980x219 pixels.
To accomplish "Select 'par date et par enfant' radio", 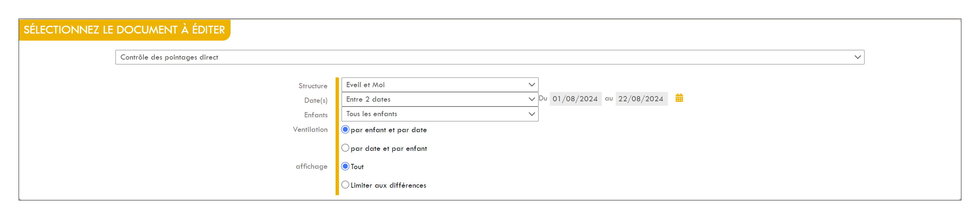I will pyautogui.click(x=345, y=148).
